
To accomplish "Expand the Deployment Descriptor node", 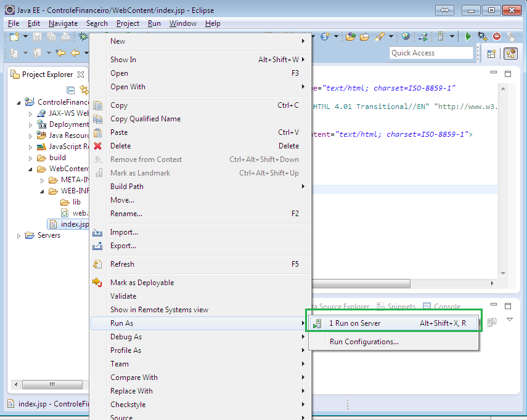I will pyautogui.click(x=31, y=125).
